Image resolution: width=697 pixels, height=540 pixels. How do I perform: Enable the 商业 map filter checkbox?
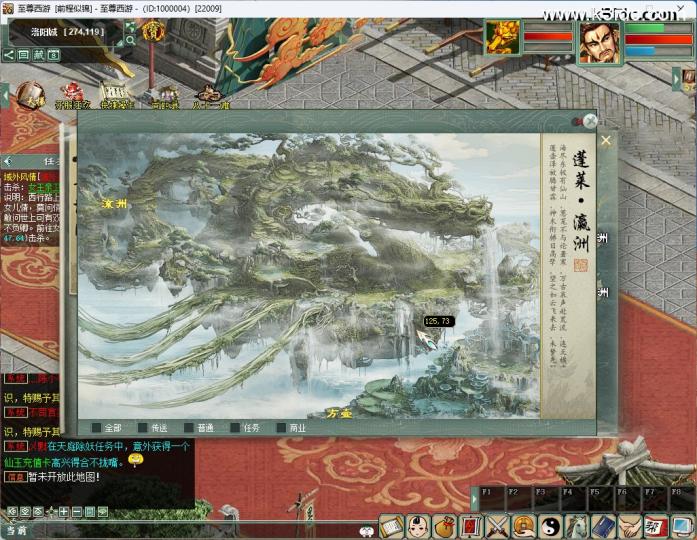point(281,428)
